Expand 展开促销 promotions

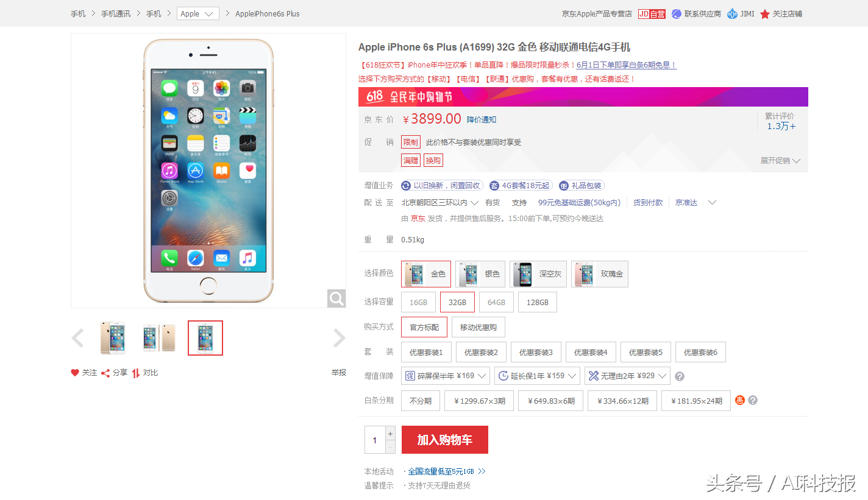point(780,161)
